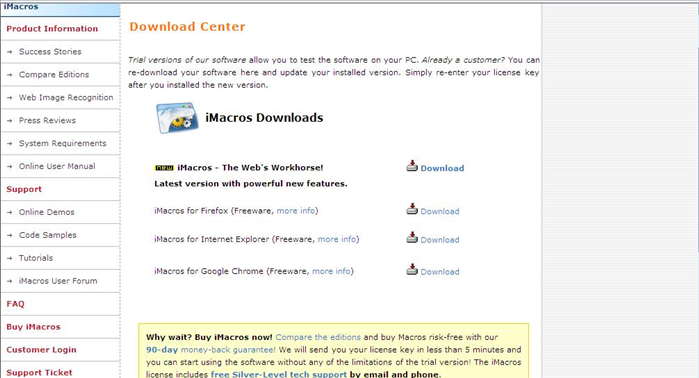Image resolution: width=699 pixels, height=378 pixels.
Task: Open Tutorials from sidebar
Action: (x=36, y=258)
